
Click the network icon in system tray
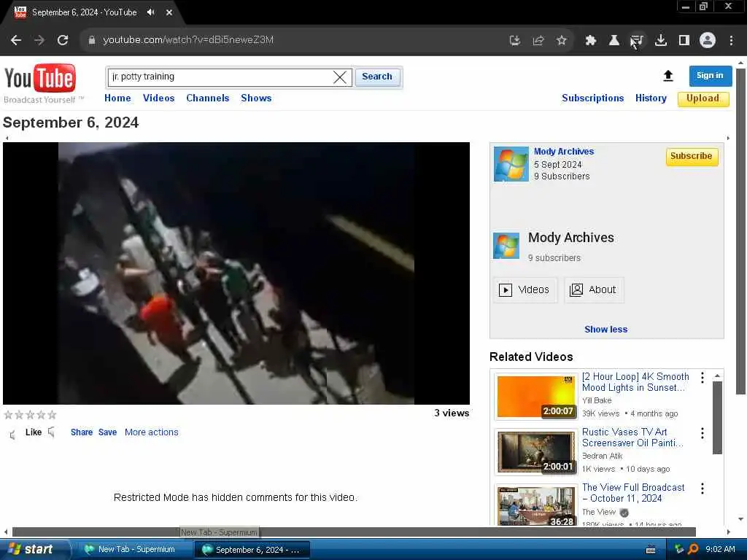679,550
